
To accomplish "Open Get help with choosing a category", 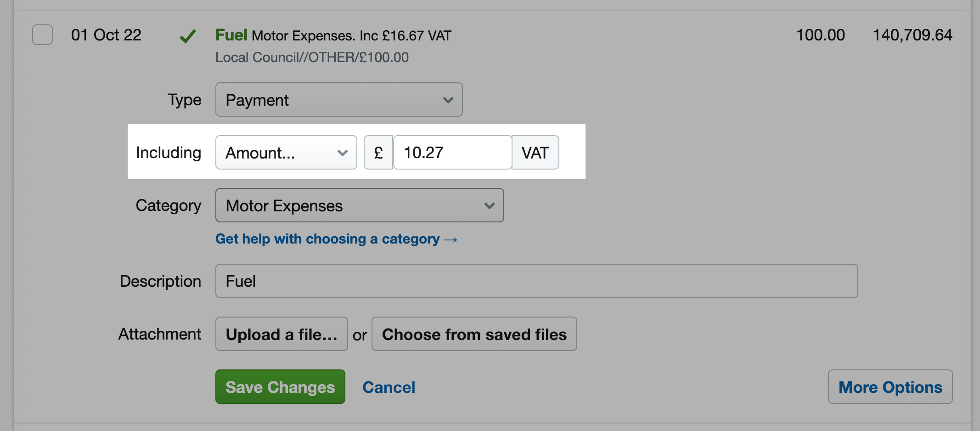I will [x=336, y=238].
